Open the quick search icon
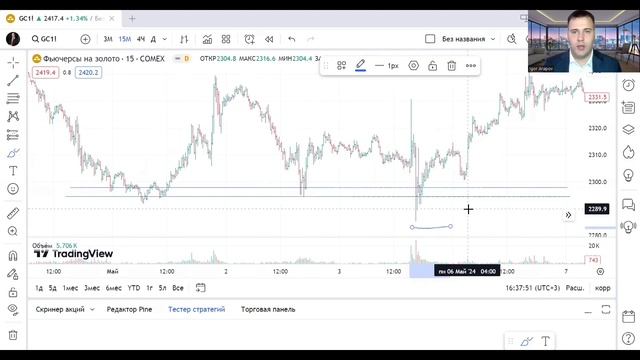The image size is (640, 360). pyautogui.click(x=511, y=39)
